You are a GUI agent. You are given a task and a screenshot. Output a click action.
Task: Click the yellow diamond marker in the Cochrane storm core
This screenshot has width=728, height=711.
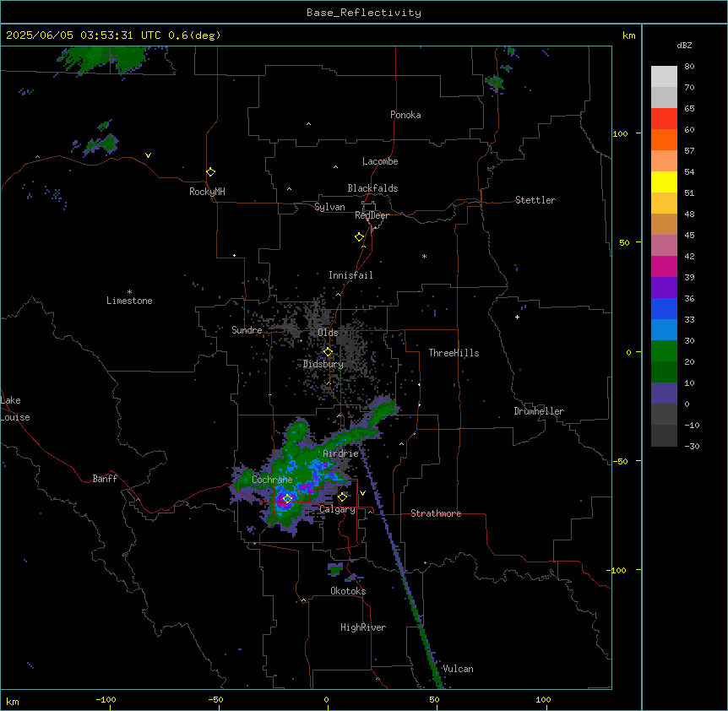click(x=287, y=499)
